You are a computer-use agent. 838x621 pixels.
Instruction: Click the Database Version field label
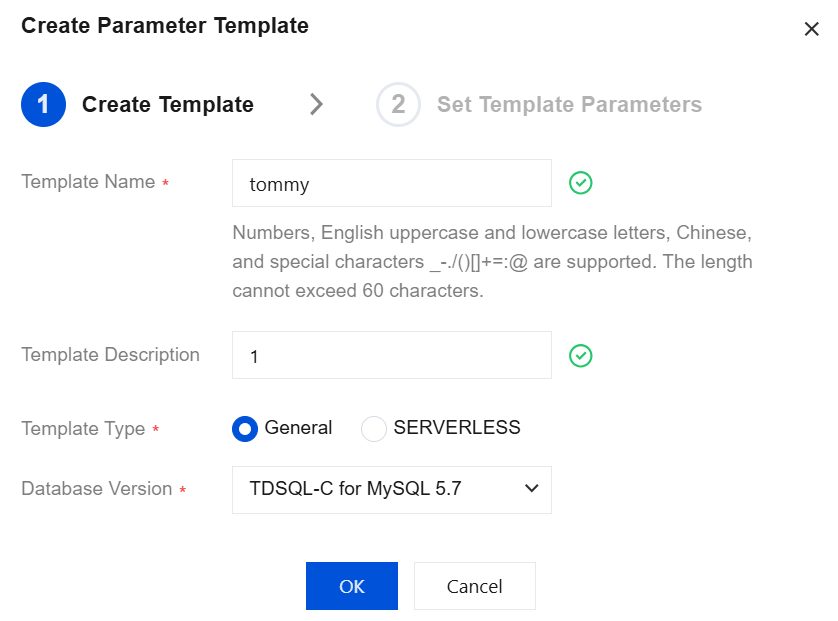coord(97,489)
